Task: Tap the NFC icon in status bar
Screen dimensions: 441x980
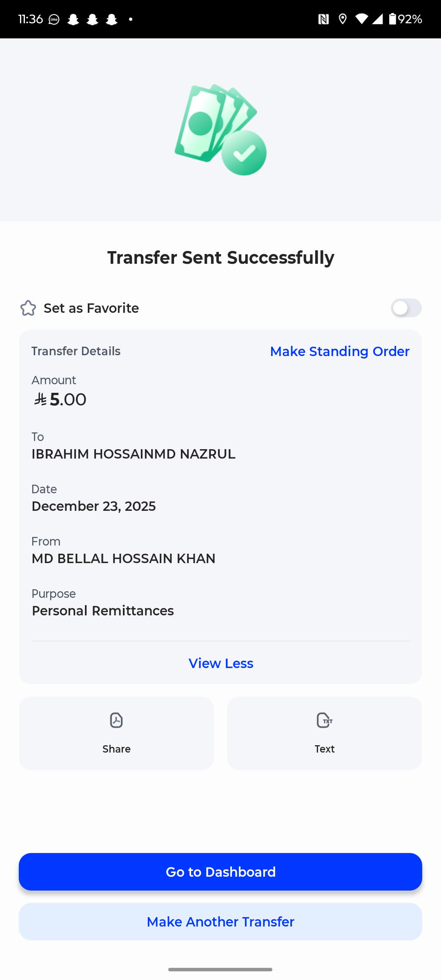Action: click(323, 19)
